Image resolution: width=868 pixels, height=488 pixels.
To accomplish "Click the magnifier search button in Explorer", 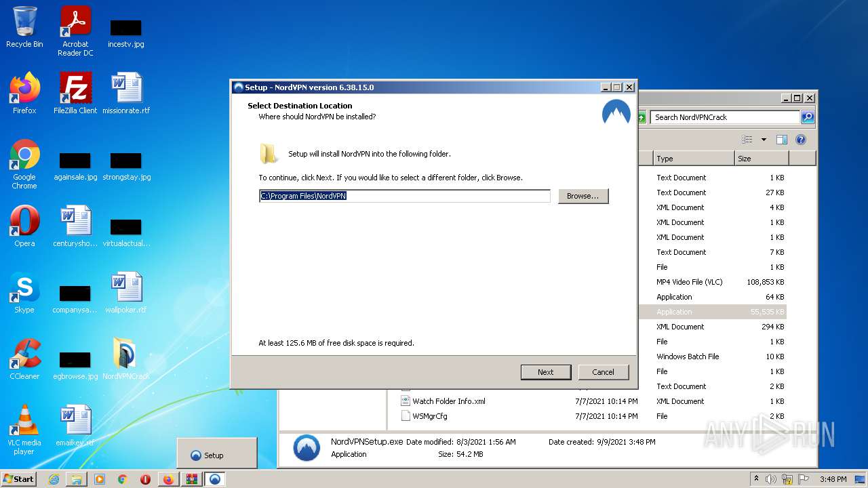I will pos(808,117).
